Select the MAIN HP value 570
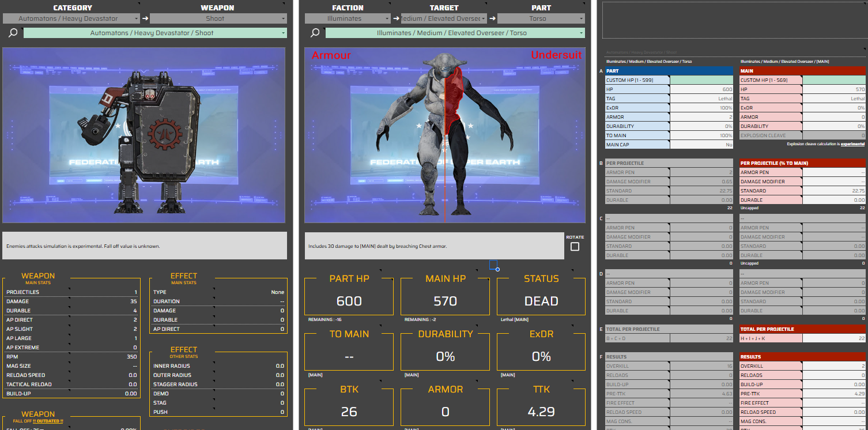This screenshot has width=868, height=430. click(x=445, y=301)
